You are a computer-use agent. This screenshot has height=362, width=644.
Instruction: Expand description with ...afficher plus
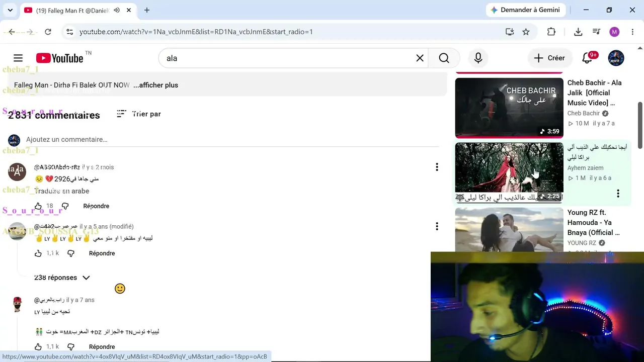[x=155, y=85]
